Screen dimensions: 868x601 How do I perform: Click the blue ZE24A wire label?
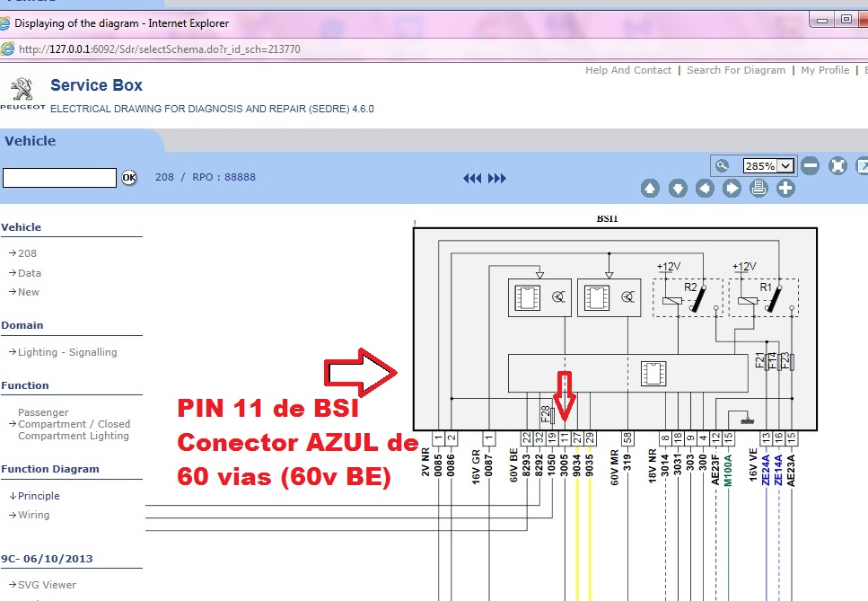point(767,470)
